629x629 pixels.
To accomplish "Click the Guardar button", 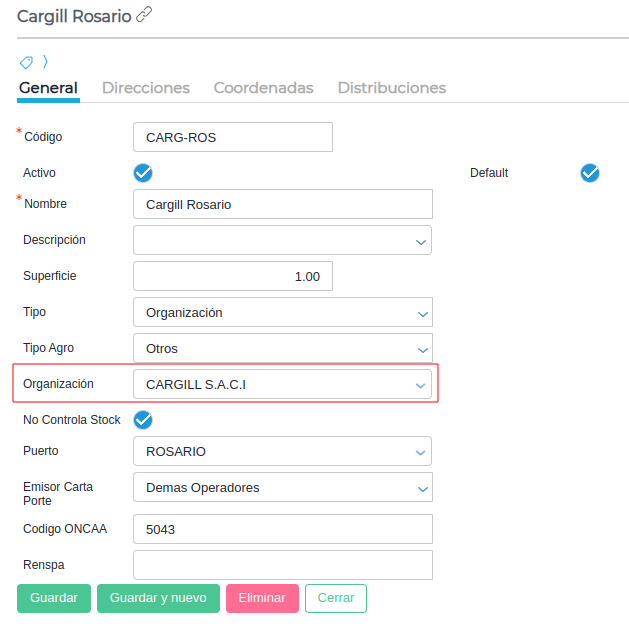I will (54, 598).
